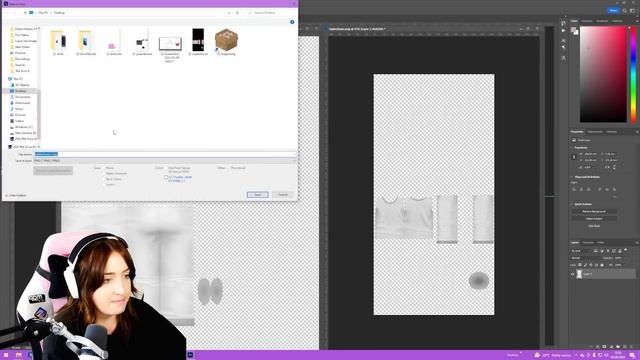Image resolution: width=640 pixels, height=360 pixels.
Task: Create a new layer with the plus icon
Action: click(x=624, y=347)
